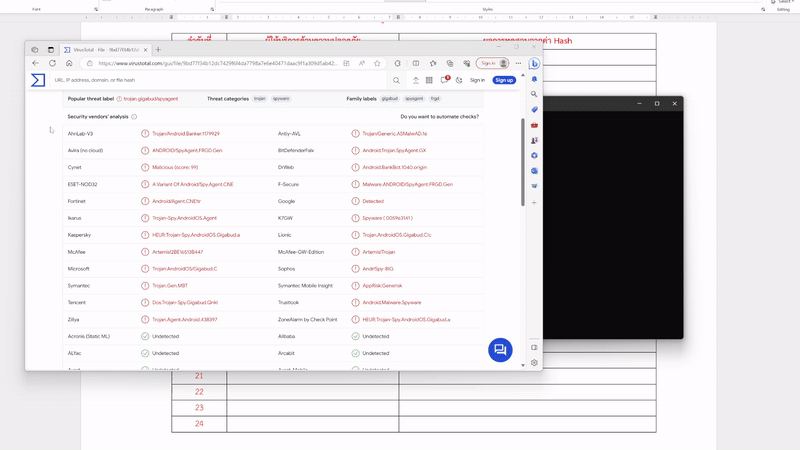
Task: Select the VirusTotal File tab
Action: coord(106,49)
